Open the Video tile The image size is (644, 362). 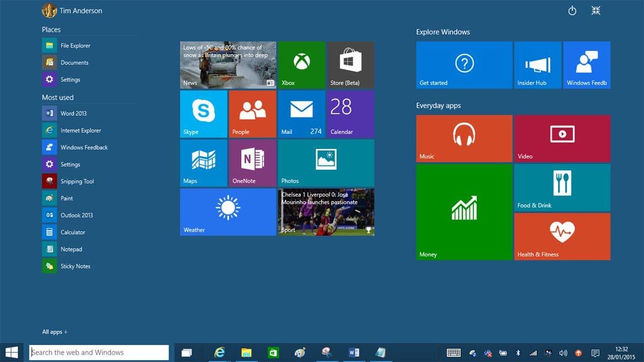coord(562,138)
